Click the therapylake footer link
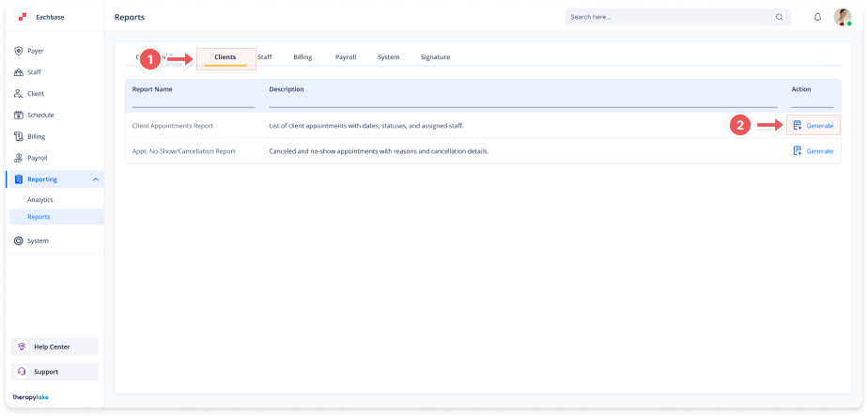Image resolution: width=868 pixels, height=417 pixels. point(30,397)
